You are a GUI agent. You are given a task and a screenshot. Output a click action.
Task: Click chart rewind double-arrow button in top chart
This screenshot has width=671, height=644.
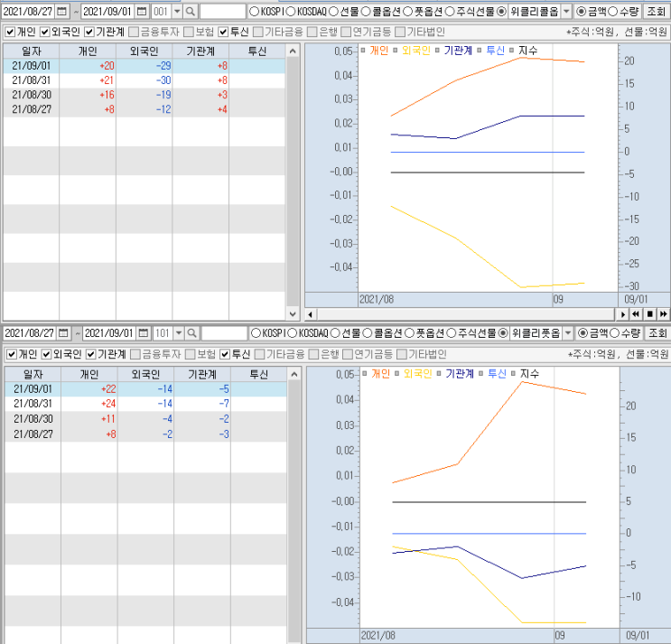tap(636, 314)
